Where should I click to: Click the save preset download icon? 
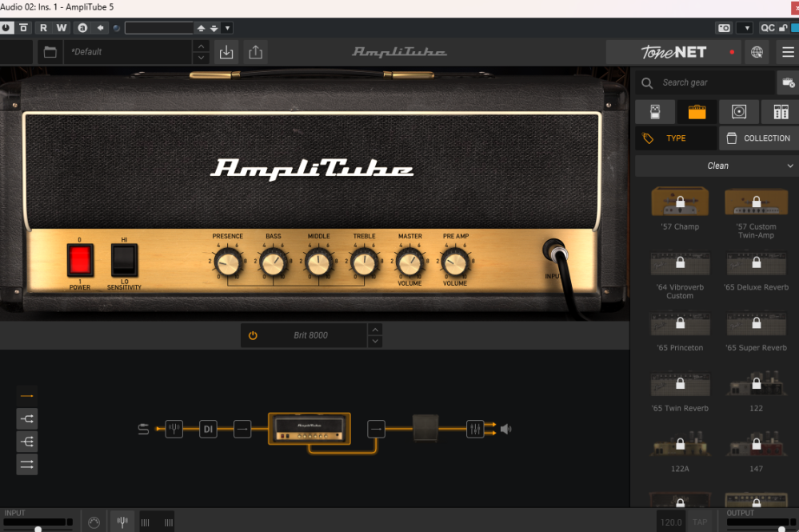226,52
